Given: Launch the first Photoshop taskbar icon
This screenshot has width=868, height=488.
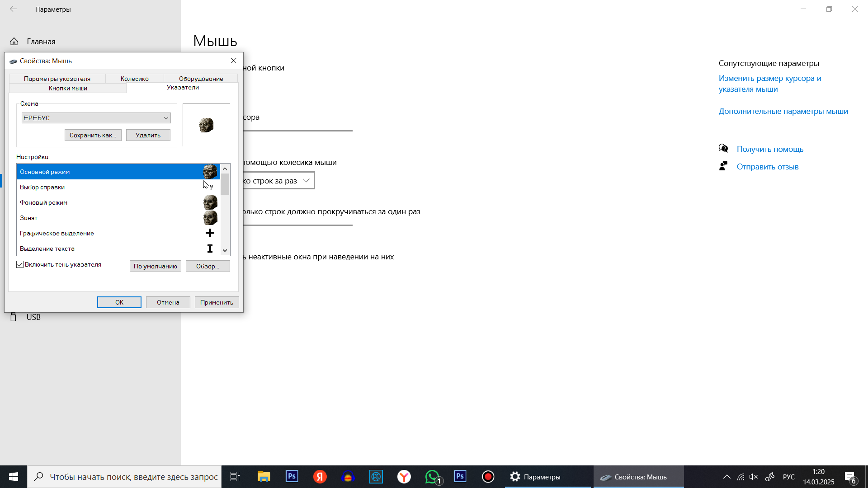Looking at the screenshot, I should pyautogui.click(x=292, y=477).
